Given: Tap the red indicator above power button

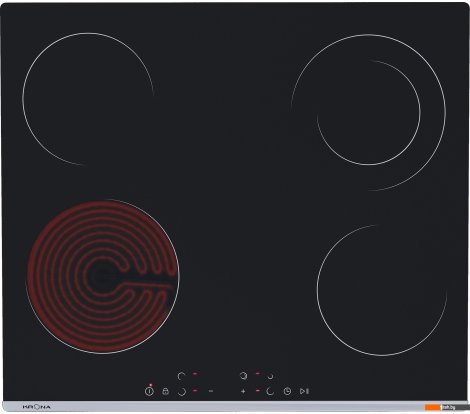Looking at the screenshot, I should coord(151,385).
